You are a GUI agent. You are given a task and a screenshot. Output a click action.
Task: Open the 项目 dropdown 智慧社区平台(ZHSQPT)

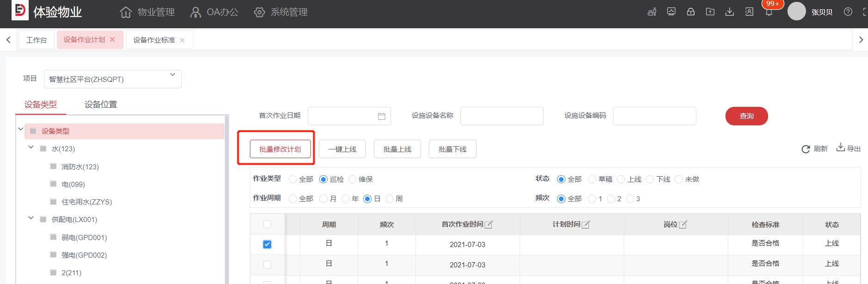[113, 79]
